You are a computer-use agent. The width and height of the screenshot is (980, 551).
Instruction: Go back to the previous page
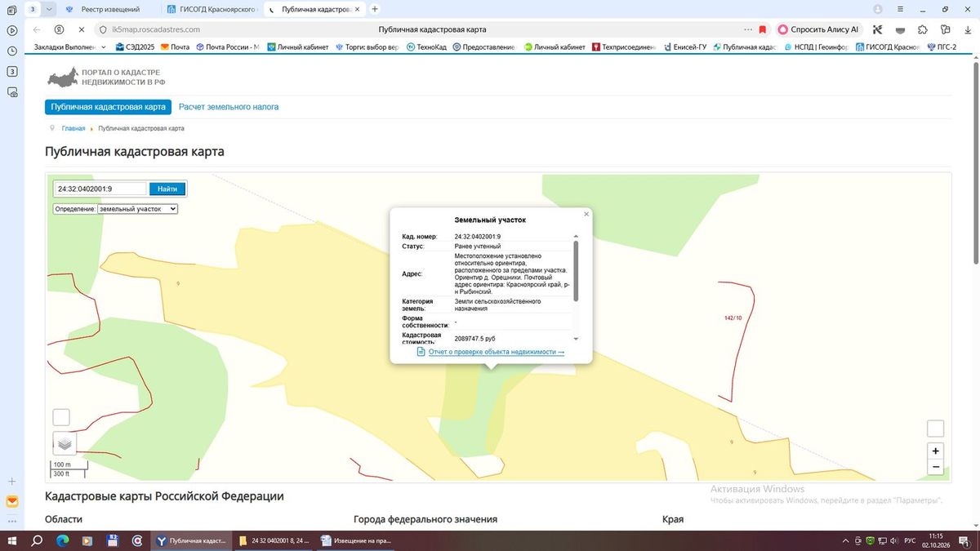[36, 29]
